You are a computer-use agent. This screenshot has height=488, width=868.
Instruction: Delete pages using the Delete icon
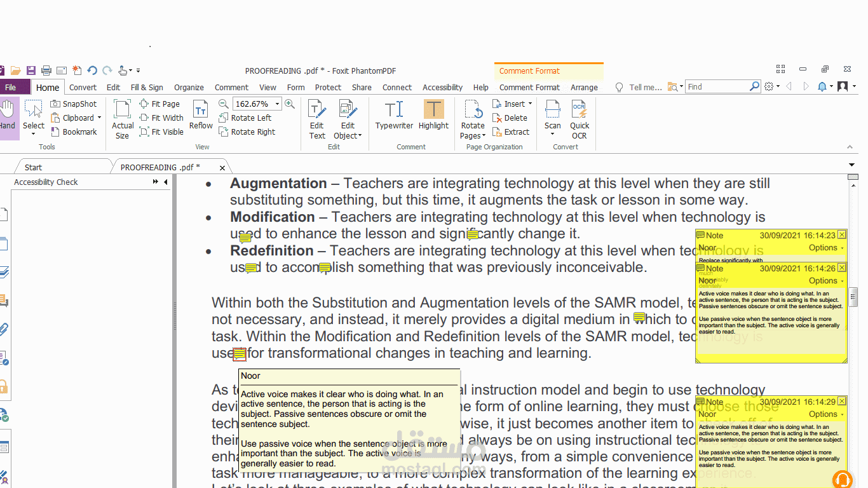coord(510,118)
